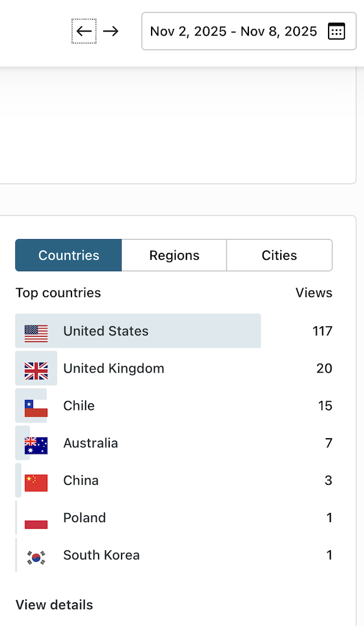Select the United States row

(177, 331)
